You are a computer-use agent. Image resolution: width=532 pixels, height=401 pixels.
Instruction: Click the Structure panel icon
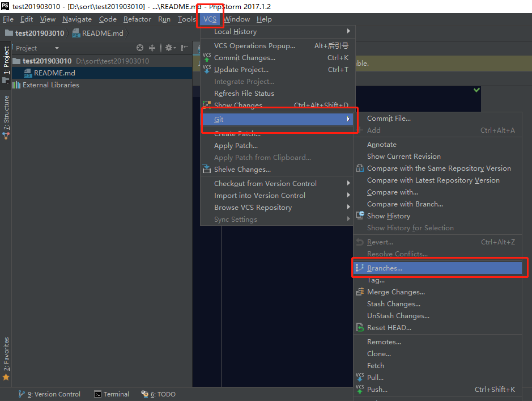point(6,136)
